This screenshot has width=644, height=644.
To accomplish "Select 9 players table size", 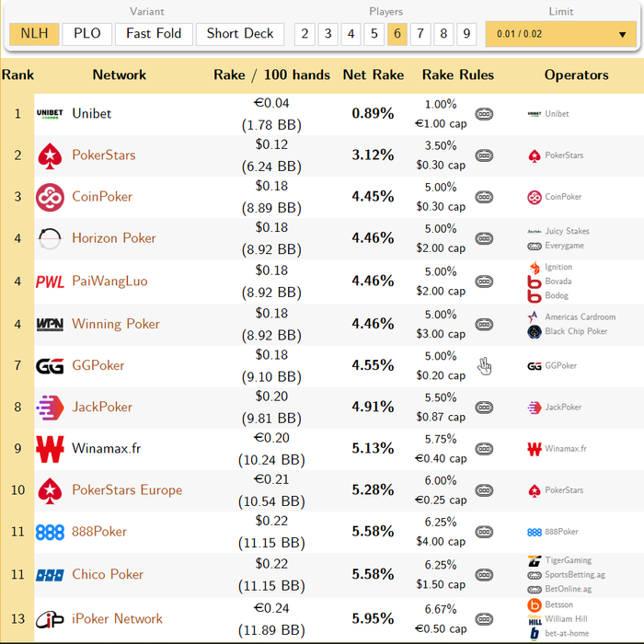I will coord(467,34).
